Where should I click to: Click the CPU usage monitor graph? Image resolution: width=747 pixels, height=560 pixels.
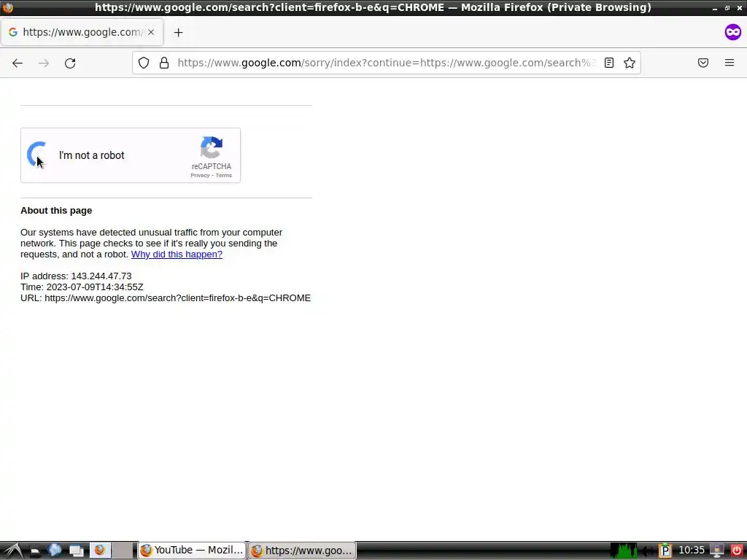coord(624,551)
